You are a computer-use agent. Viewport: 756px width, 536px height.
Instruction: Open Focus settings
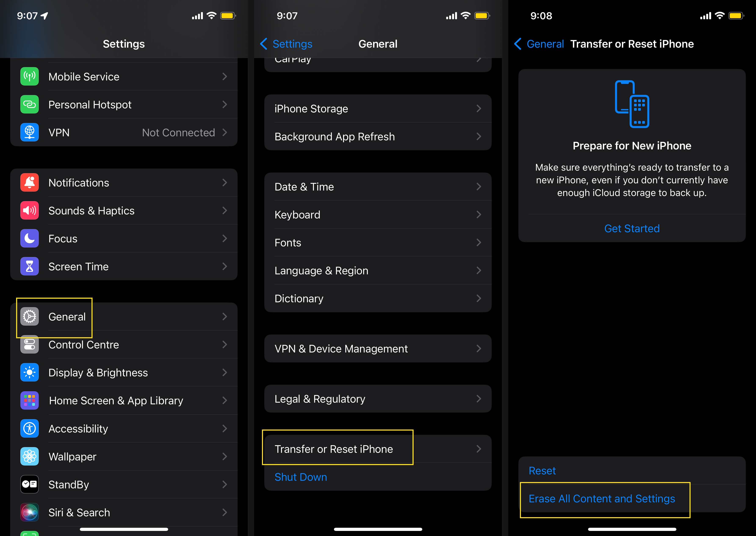124,238
